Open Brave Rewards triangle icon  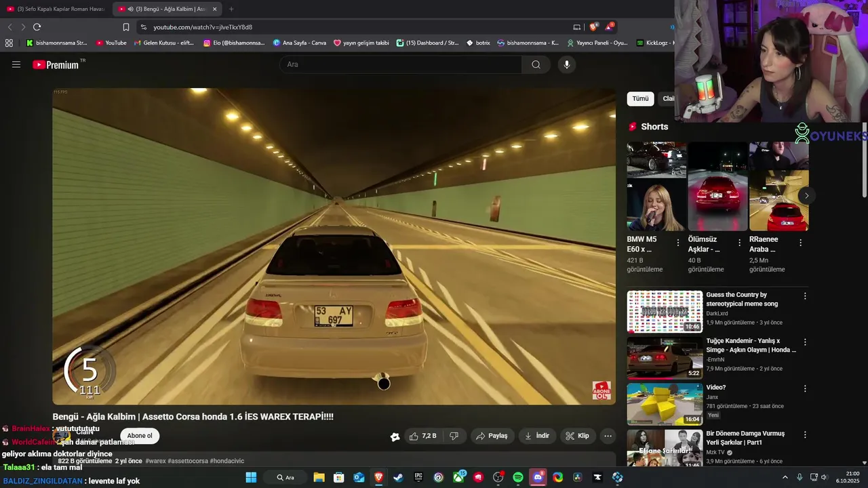(x=610, y=27)
